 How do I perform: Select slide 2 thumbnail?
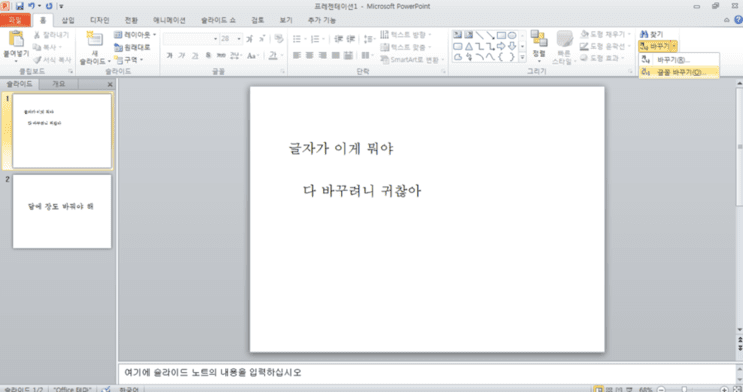62,211
